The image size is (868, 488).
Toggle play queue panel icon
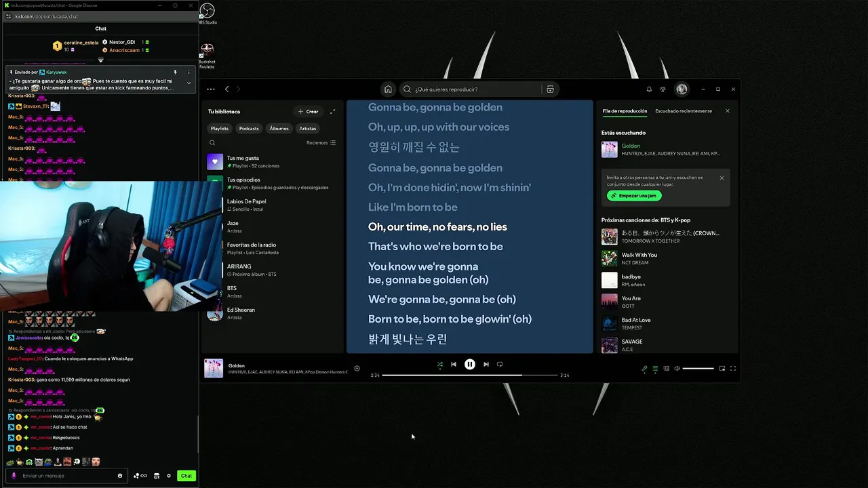655,368
